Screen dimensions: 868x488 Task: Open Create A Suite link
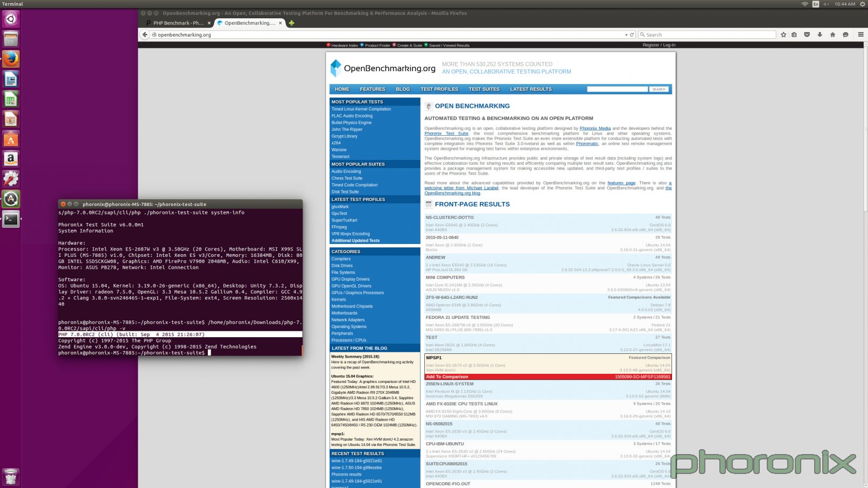[410, 45]
